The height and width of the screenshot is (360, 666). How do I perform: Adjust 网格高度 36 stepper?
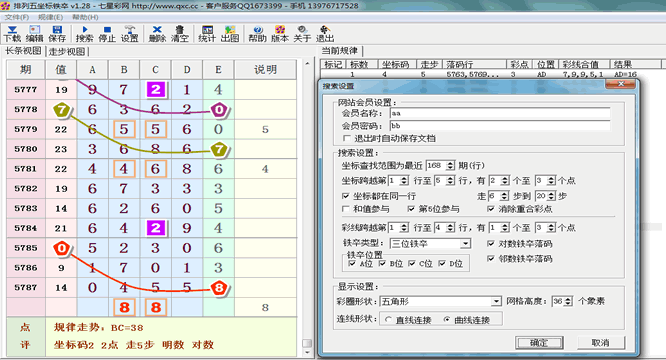point(568,301)
